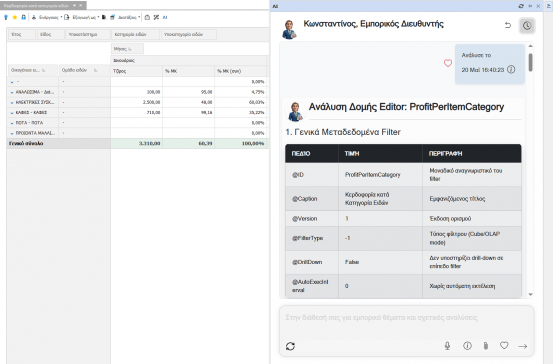Click the Κωνσταντίνος assistant avatar in the header
Viewport: 553px width, 364px height.
pyautogui.click(x=289, y=29)
